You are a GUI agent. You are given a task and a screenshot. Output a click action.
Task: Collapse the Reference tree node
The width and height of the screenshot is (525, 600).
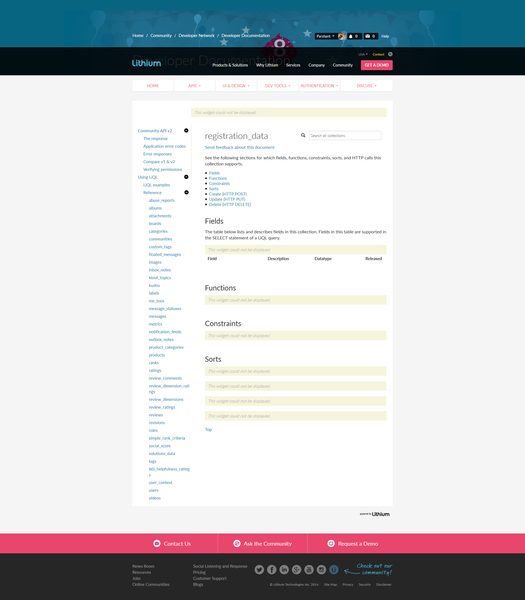coord(186,192)
